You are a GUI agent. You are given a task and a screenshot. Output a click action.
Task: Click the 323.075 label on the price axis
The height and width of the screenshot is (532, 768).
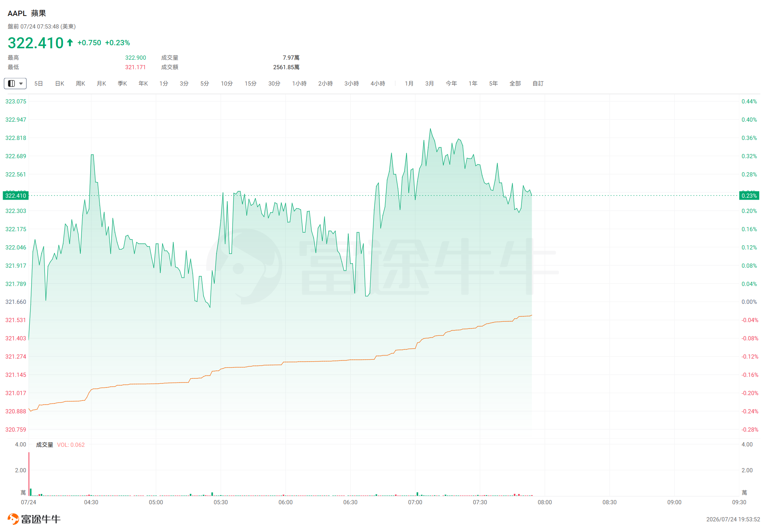point(16,102)
